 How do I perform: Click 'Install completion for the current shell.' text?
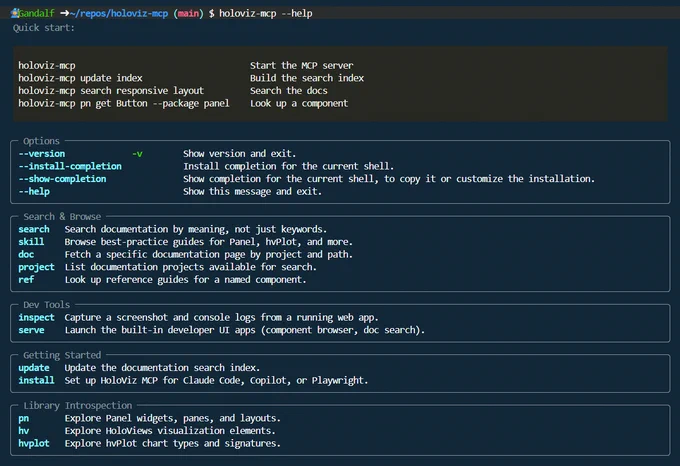pyautogui.click(x=288, y=166)
